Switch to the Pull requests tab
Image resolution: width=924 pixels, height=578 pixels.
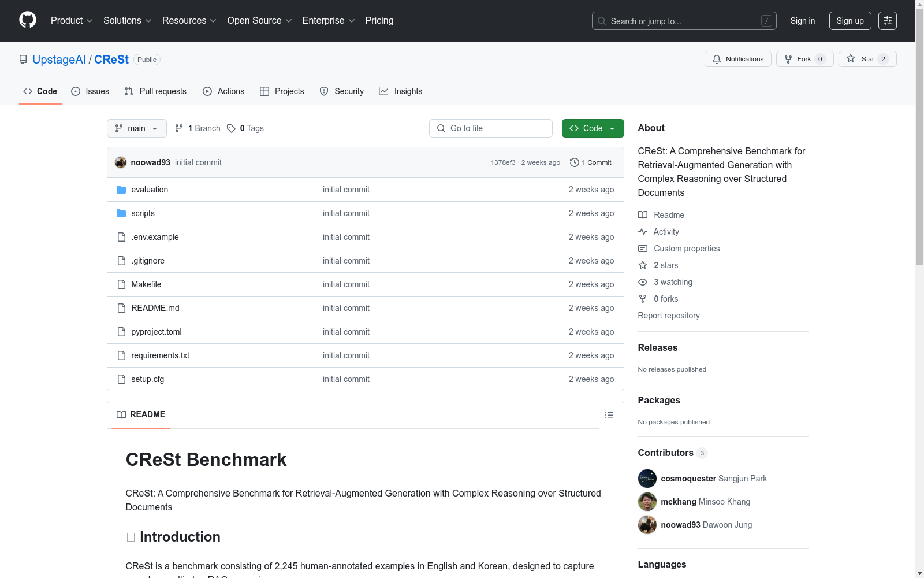click(x=155, y=91)
